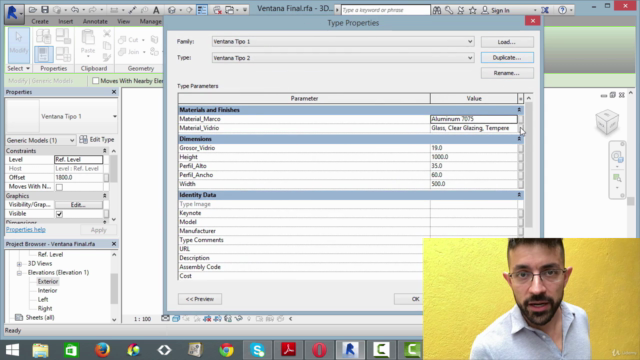640x360 pixels.
Task: Toggle the Visible checkbox in Properties palette
Action: 60,214
